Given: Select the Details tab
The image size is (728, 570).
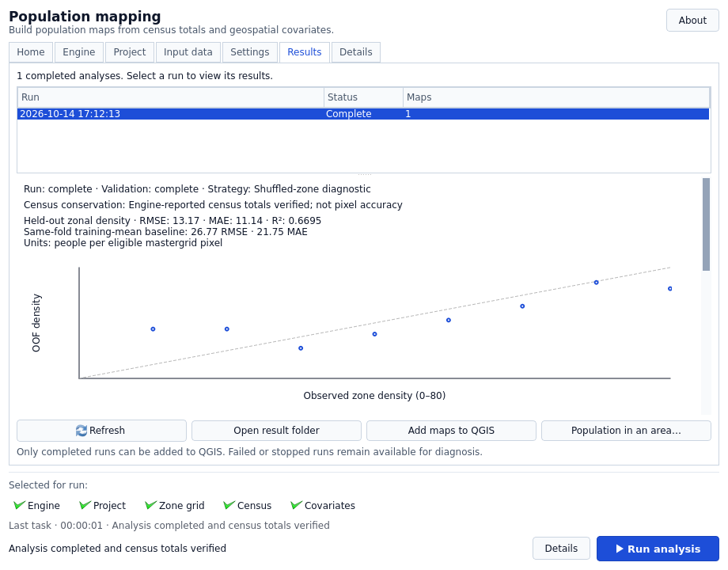Looking at the screenshot, I should [x=355, y=52].
